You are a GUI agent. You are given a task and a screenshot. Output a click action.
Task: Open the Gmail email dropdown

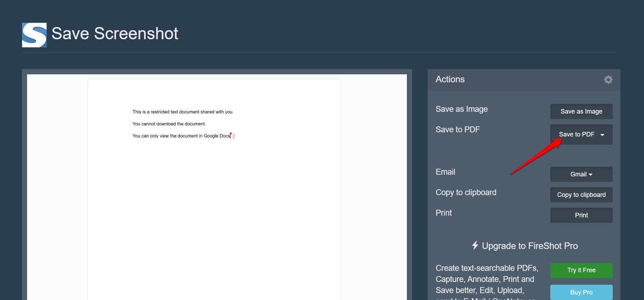[x=581, y=174]
